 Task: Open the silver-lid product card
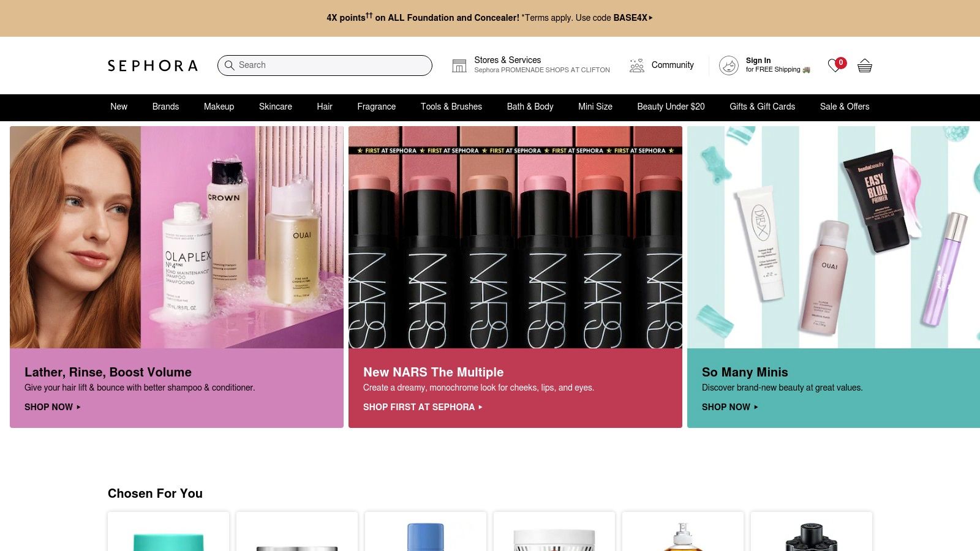pyautogui.click(x=297, y=532)
